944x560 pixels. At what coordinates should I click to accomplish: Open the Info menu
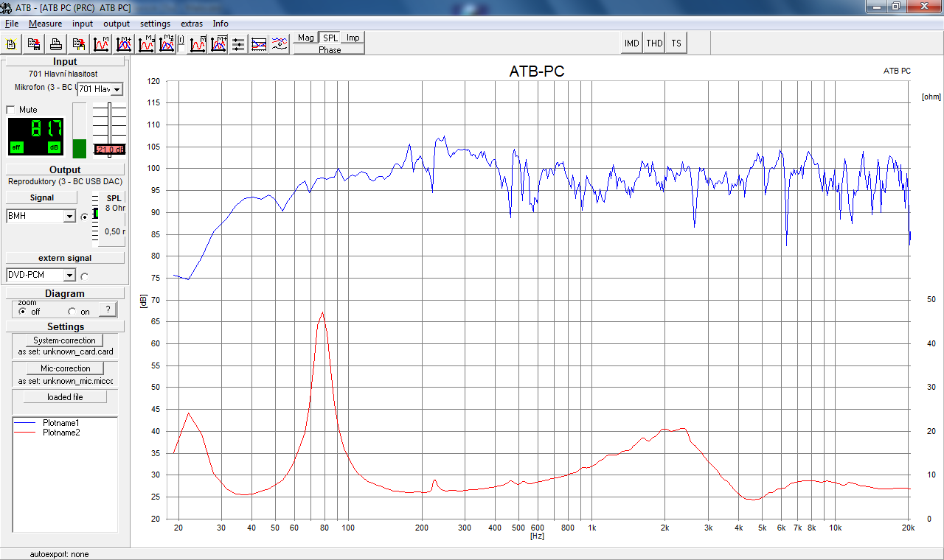(221, 24)
